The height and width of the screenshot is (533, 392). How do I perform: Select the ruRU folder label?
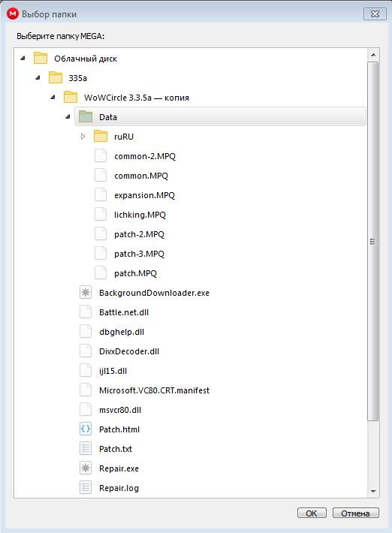(x=124, y=137)
